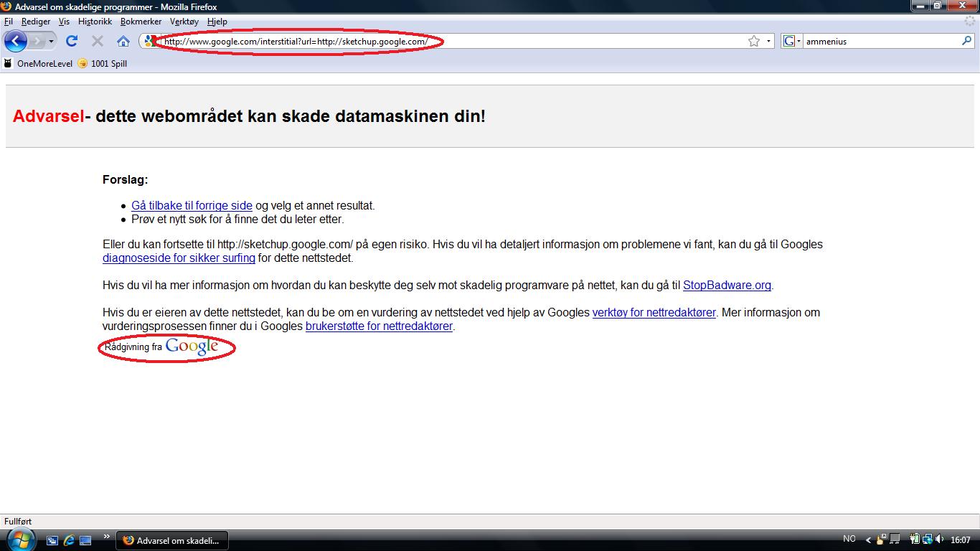Screen dimensions: 980x551
Task: Open the Vis menu
Action: coord(64,22)
